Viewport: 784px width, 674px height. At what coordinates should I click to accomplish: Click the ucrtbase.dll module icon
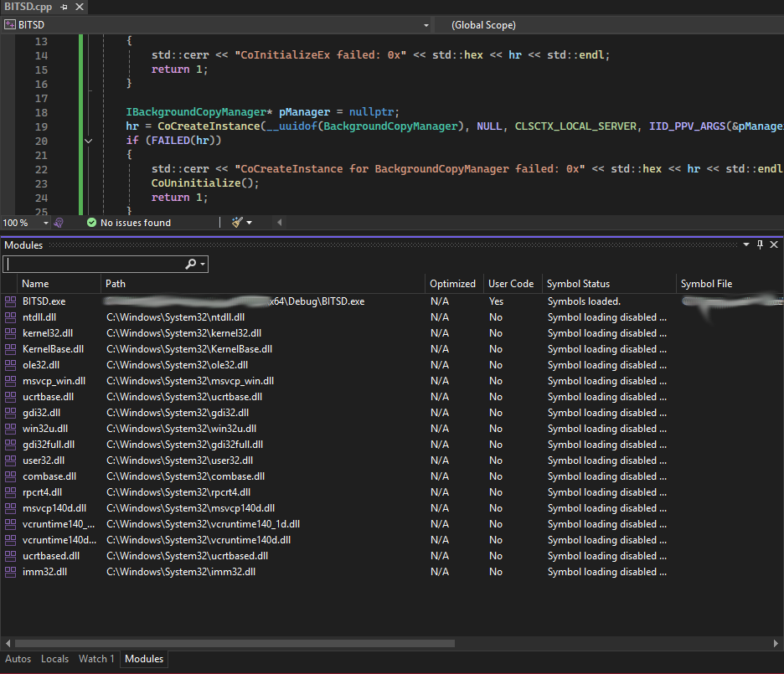pyautogui.click(x=10, y=397)
